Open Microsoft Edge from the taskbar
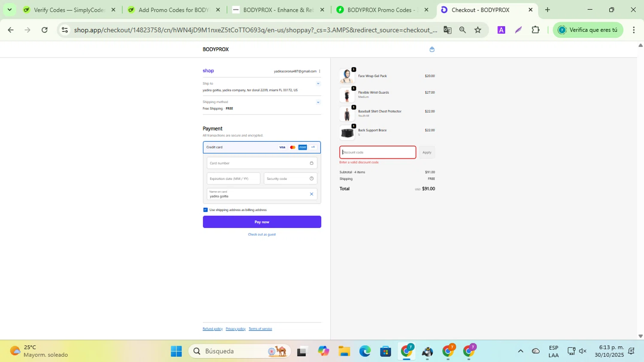The image size is (644, 362). (365, 351)
